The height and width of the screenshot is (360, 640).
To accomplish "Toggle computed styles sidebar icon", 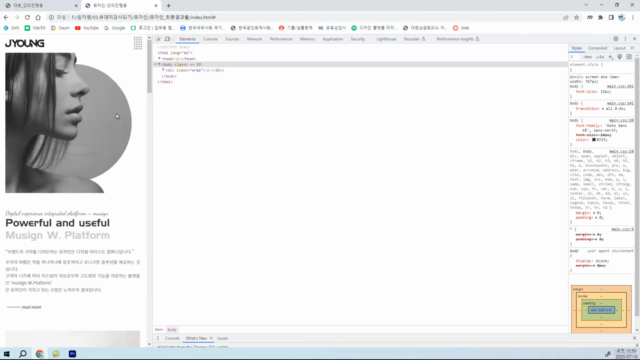I will [629, 57].
